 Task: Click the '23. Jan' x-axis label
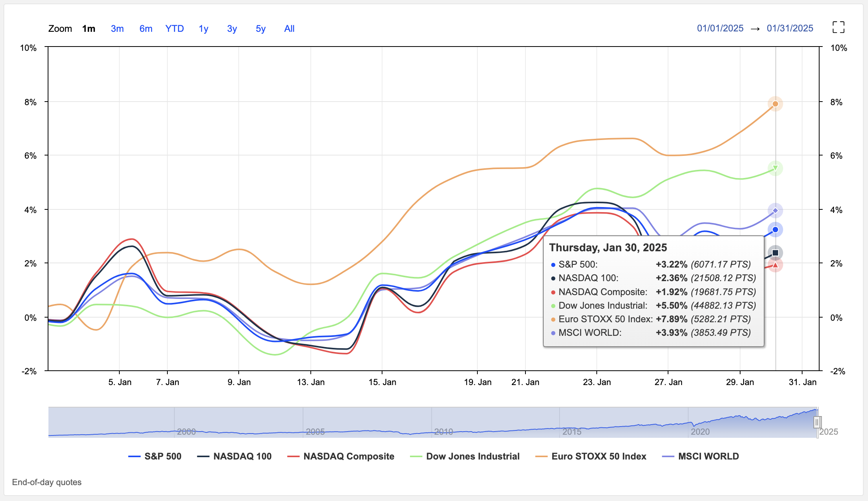pyautogui.click(x=597, y=382)
